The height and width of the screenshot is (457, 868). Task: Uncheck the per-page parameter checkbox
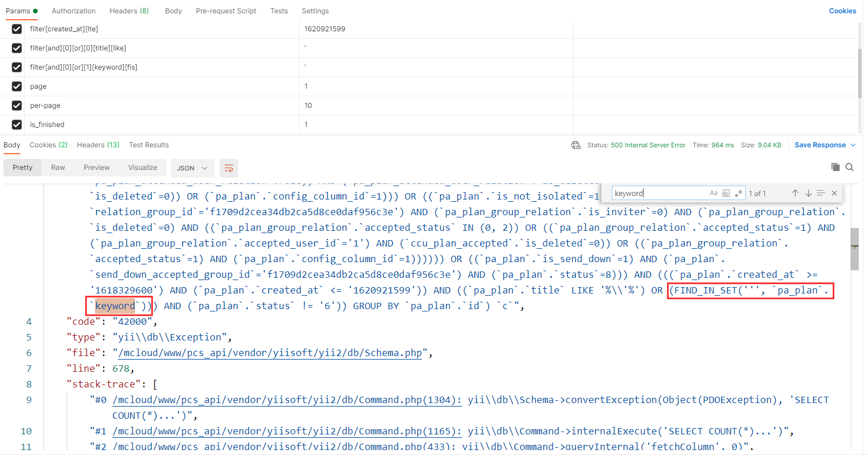click(17, 106)
